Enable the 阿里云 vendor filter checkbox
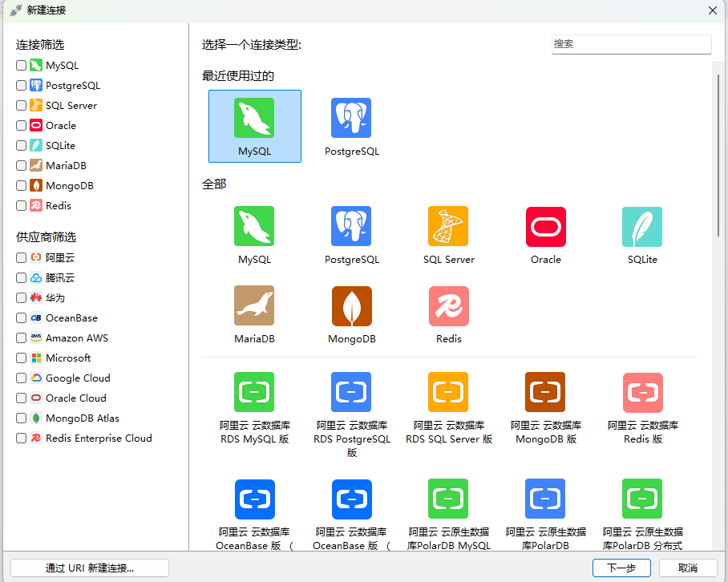This screenshot has width=728, height=582. click(x=21, y=257)
